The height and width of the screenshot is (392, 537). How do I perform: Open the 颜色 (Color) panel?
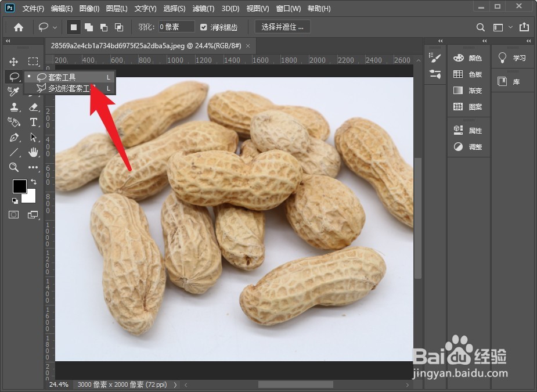[x=468, y=57]
